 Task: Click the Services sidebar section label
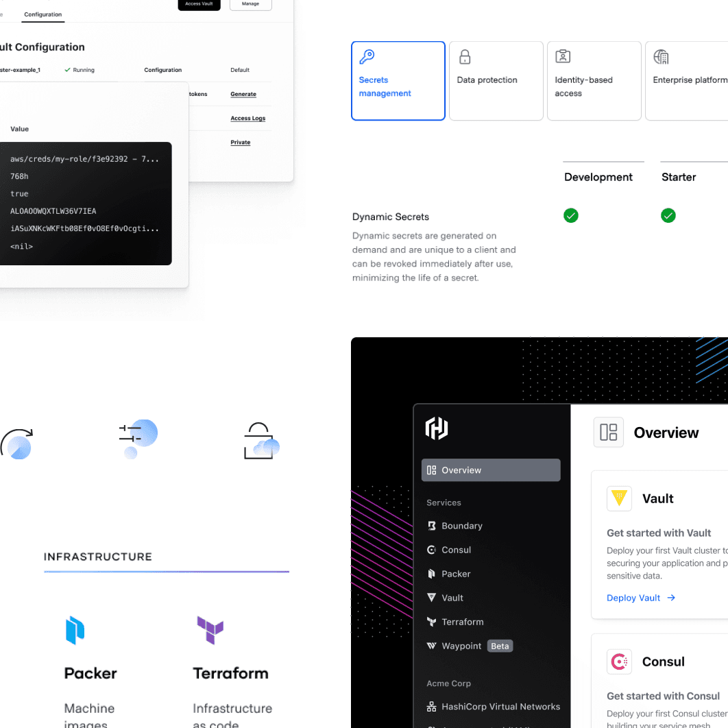[x=444, y=502]
